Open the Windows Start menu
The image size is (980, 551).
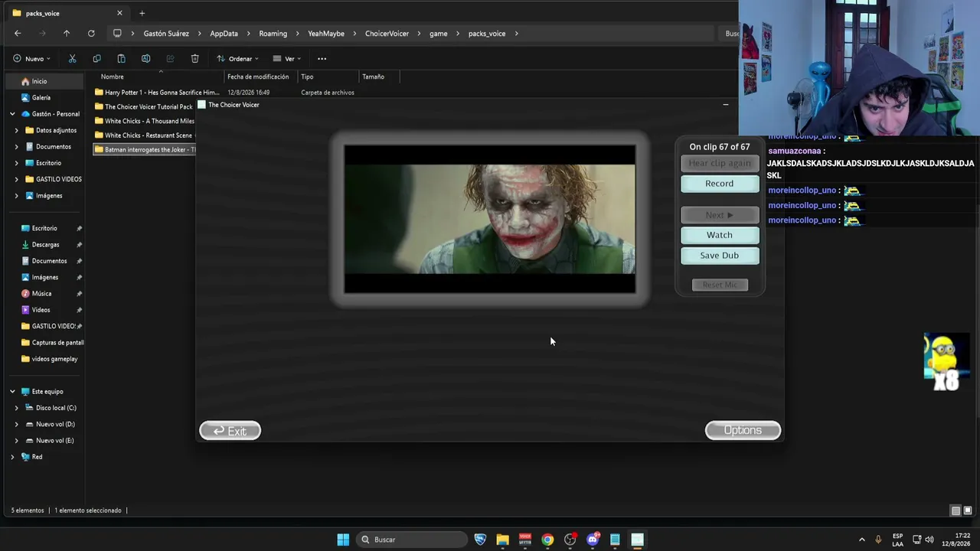[x=343, y=540]
